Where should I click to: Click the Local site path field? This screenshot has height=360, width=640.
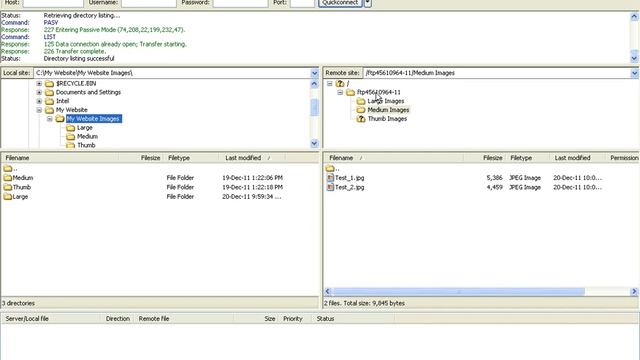click(x=172, y=73)
